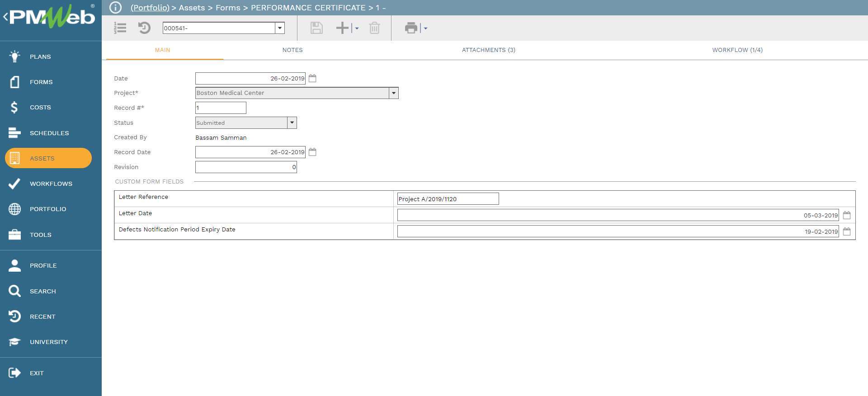This screenshot has width=868, height=396.
Task: Click the Profile person icon
Action: tap(14, 265)
